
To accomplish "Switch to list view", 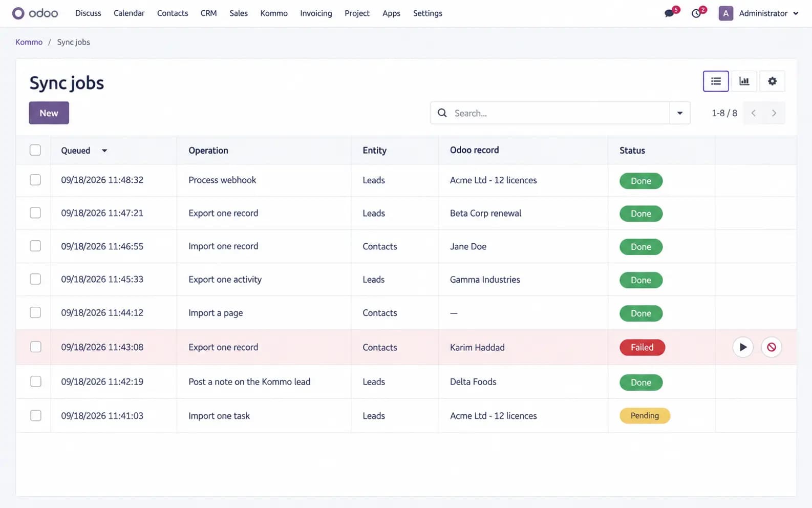I will [716, 81].
